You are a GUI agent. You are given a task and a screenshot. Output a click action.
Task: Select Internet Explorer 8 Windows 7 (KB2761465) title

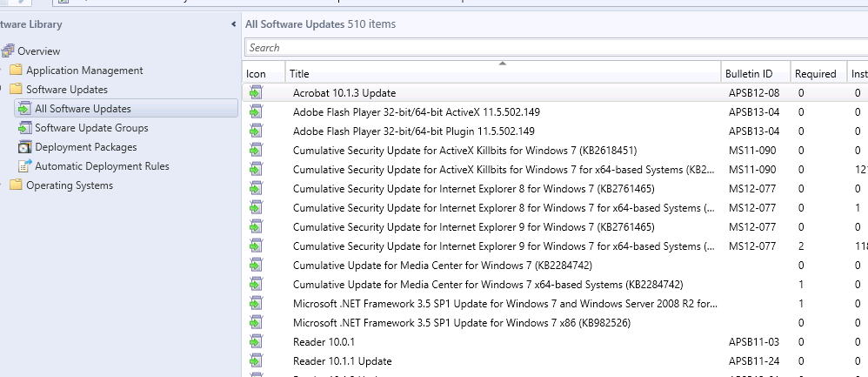coord(474,188)
